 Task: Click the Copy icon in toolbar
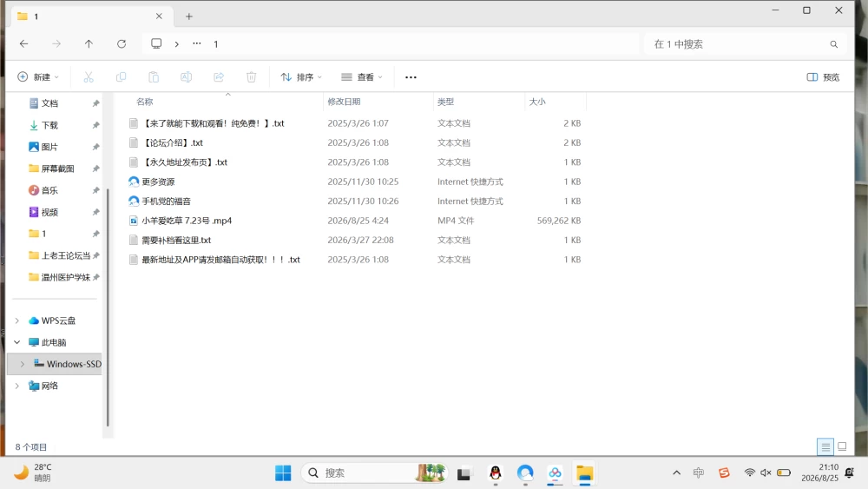[121, 77]
